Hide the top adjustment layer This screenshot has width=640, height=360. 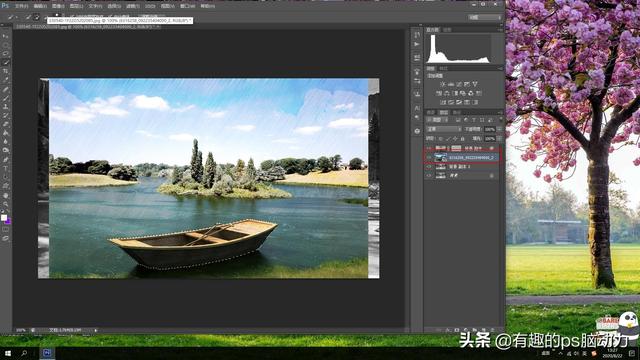[x=429, y=149]
